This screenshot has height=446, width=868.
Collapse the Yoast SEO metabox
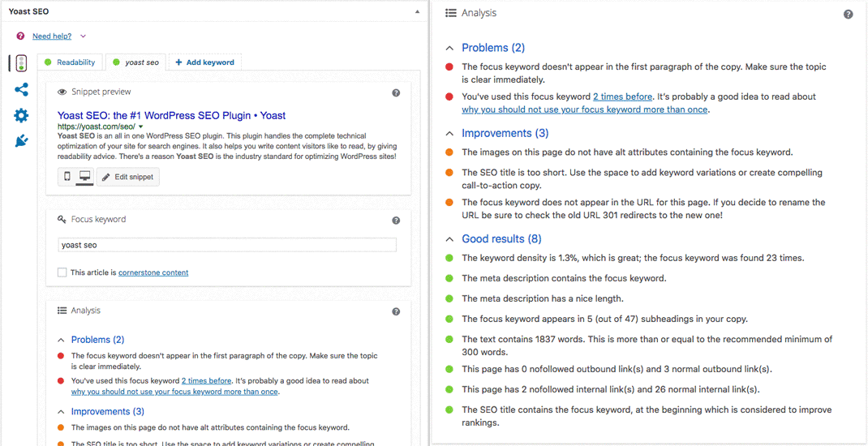coord(417,12)
